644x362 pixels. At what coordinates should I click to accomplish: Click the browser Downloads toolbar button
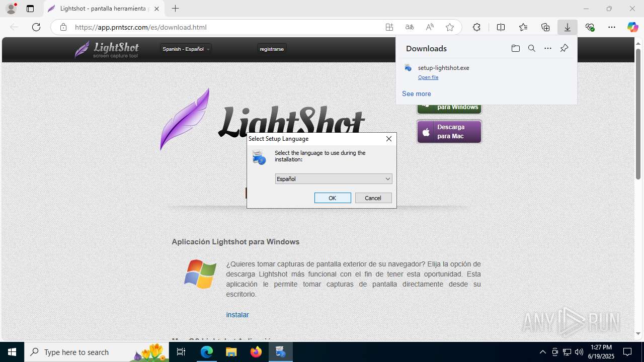pyautogui.click(x=568, y=27)
